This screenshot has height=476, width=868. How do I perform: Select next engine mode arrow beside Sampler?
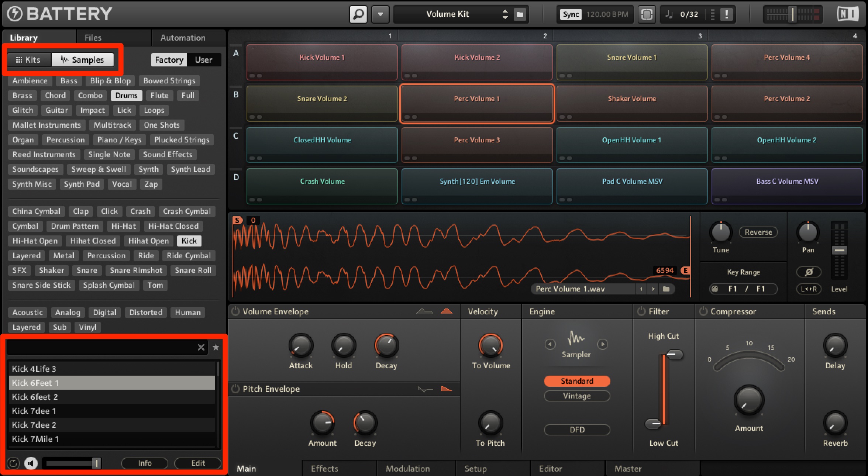pos(602,344)
